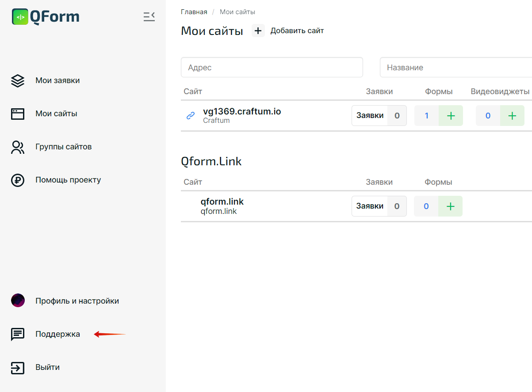The width and height of the screenshot is (532, 392).
Task: Open Мои заявки in the sidebar
Action: pyautogui.click(x=57, y=80)
